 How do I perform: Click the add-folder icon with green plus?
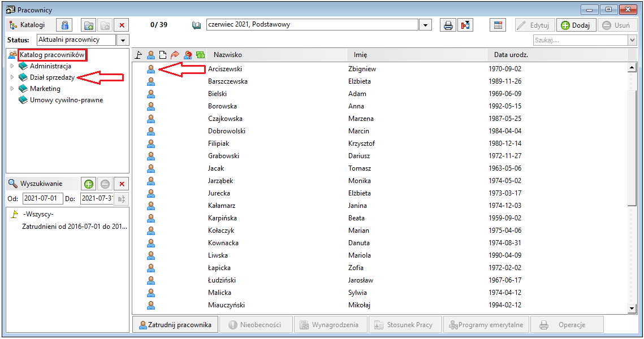pos(88,25)
